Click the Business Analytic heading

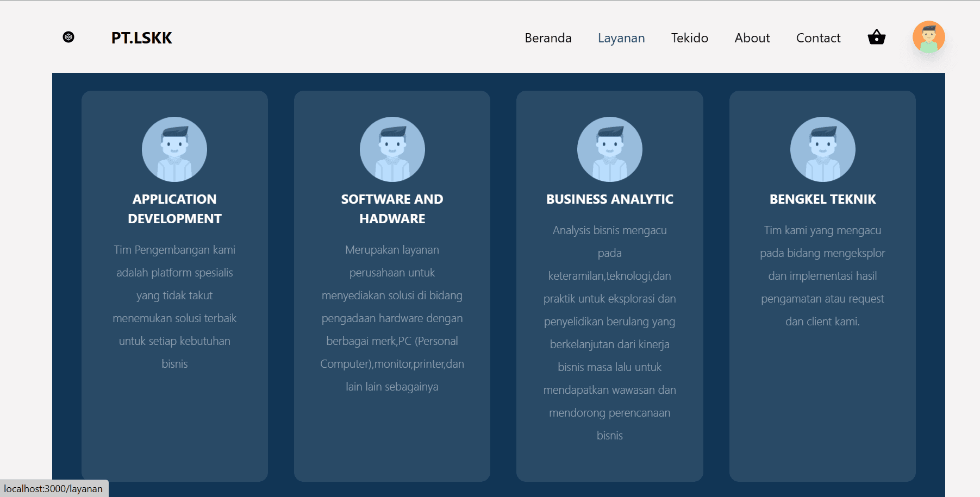click(x=609, y=199)
